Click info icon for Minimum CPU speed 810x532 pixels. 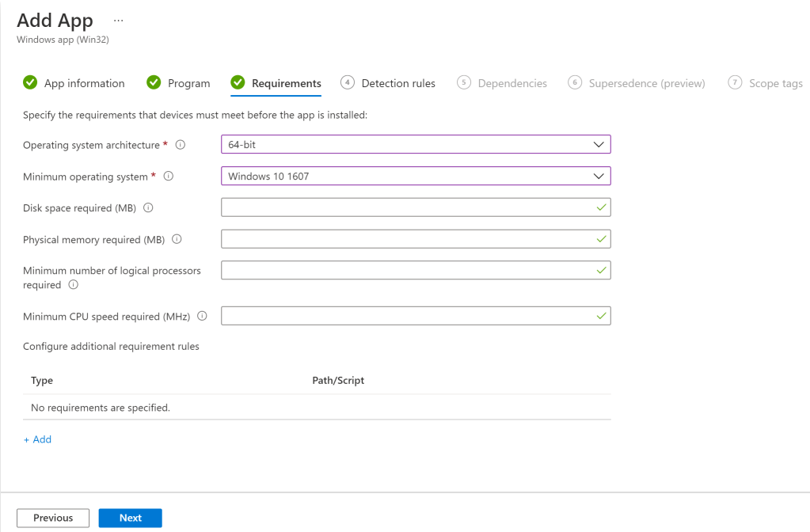click(202, 317)
